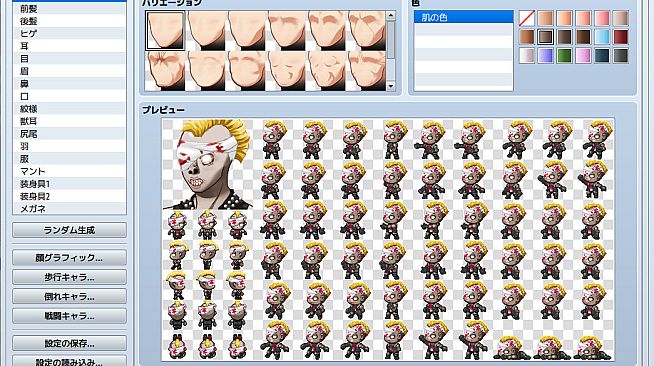Select 口 in the parts list
Screen dimensions: 654x366
[x=69, y=96]
